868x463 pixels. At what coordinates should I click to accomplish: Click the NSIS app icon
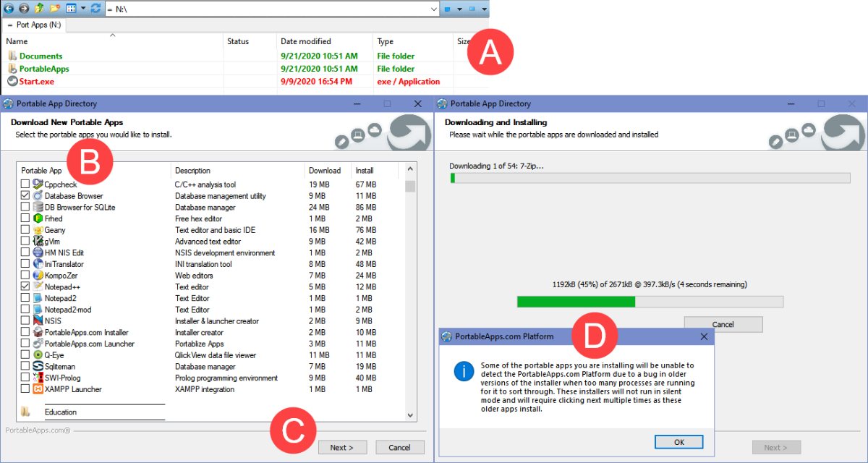(38, 320)
